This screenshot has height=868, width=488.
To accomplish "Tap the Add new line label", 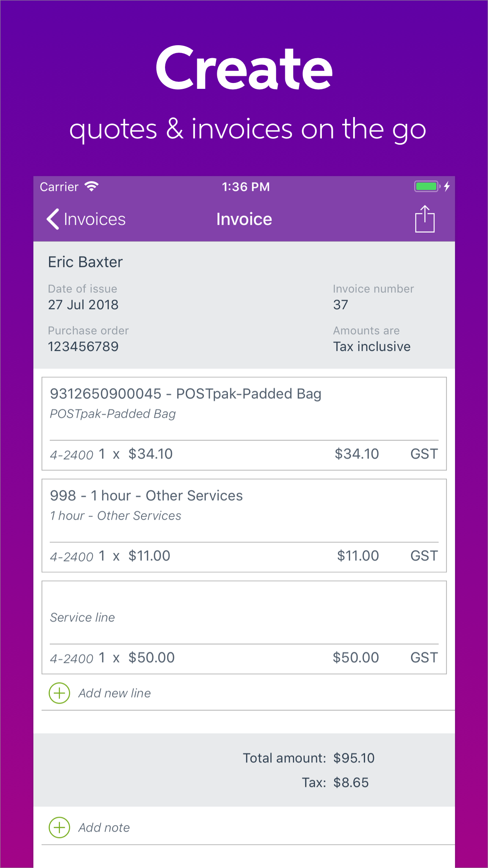I will coord(114,693).
